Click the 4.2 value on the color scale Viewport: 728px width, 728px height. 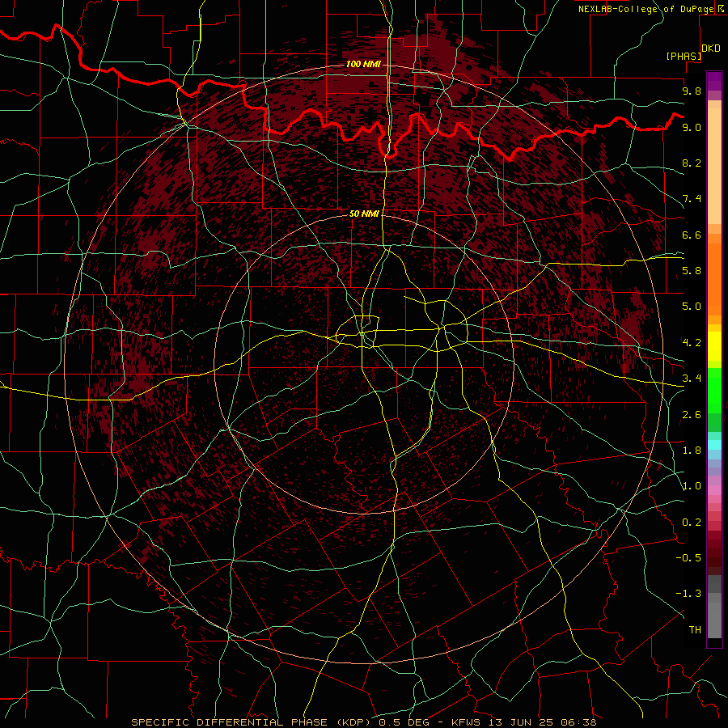(692, 343)
